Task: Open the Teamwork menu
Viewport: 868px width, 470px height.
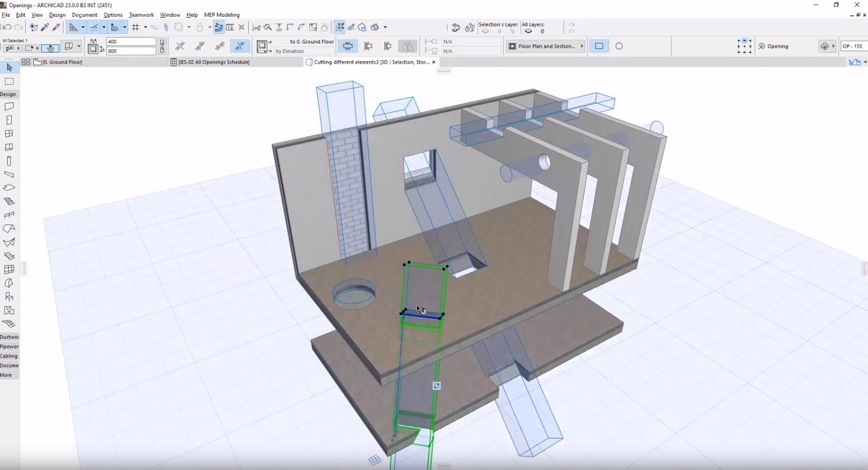Action: point(142,15)
